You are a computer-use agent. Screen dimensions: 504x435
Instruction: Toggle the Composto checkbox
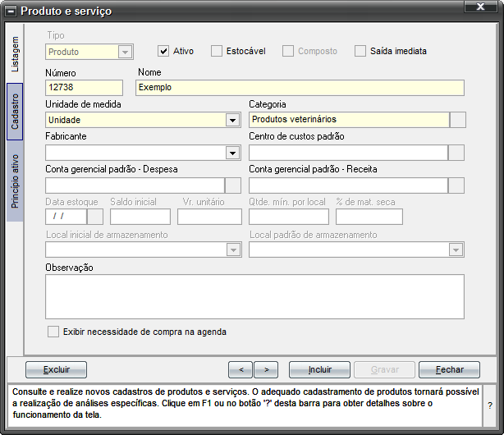point(288,51)
